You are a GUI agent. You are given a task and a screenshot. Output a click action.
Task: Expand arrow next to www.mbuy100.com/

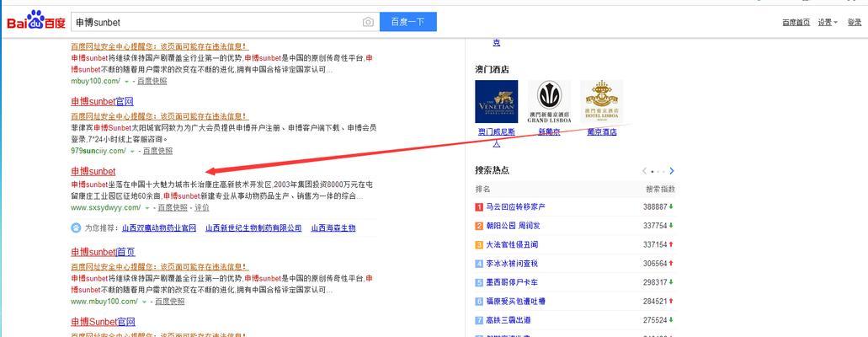point(145,302)
